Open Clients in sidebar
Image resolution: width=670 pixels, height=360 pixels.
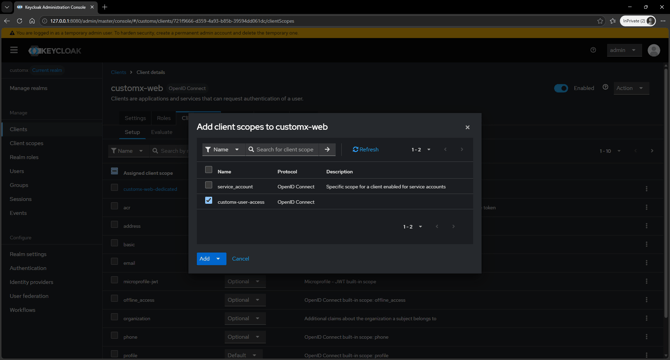(x=18, y=129)
